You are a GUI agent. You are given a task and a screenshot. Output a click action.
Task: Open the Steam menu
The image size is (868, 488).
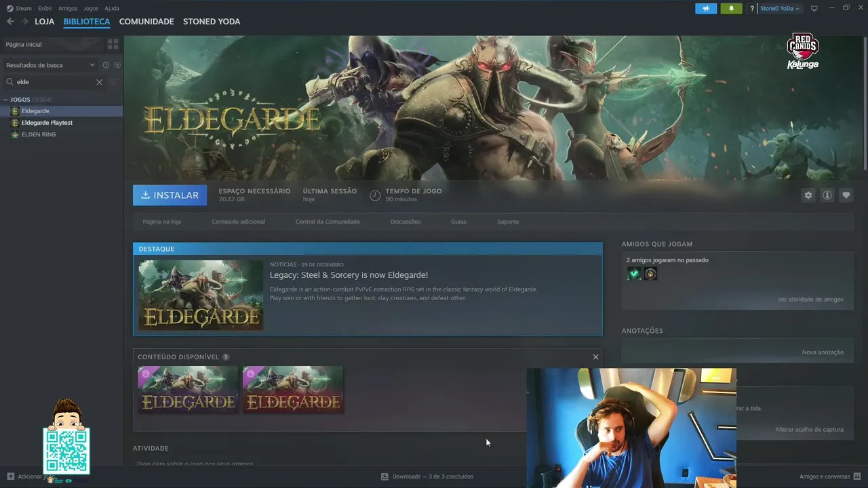[19, 8]
